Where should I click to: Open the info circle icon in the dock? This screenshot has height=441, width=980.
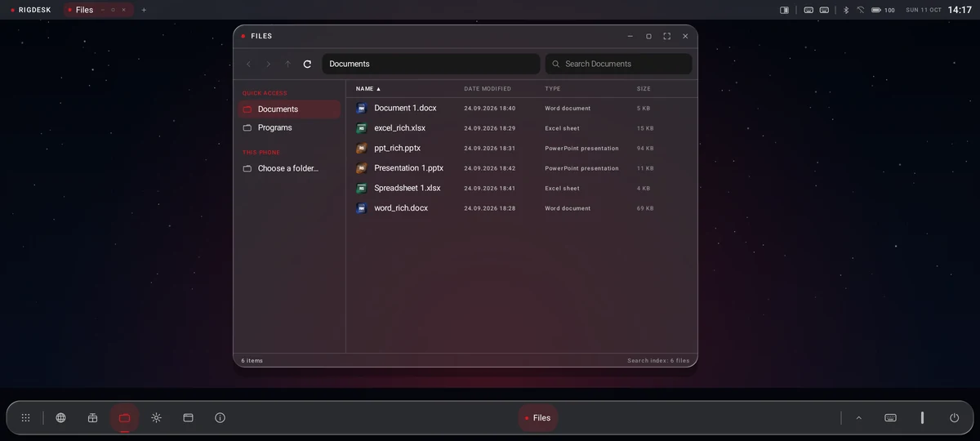[220, 417]
